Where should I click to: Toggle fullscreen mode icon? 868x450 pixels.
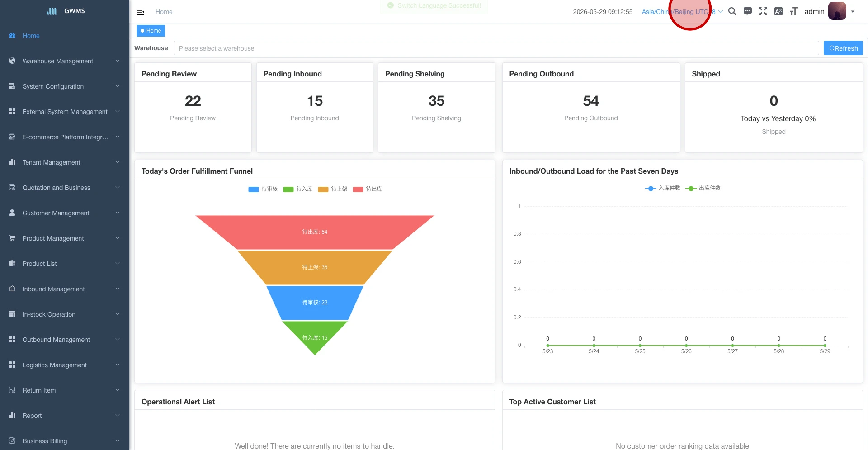pos(763,11)
